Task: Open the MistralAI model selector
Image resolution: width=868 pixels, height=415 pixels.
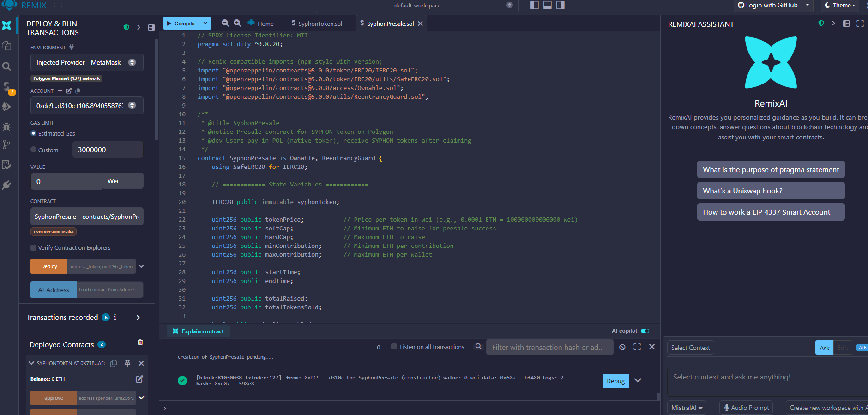Action: click(x=687, y=408)
